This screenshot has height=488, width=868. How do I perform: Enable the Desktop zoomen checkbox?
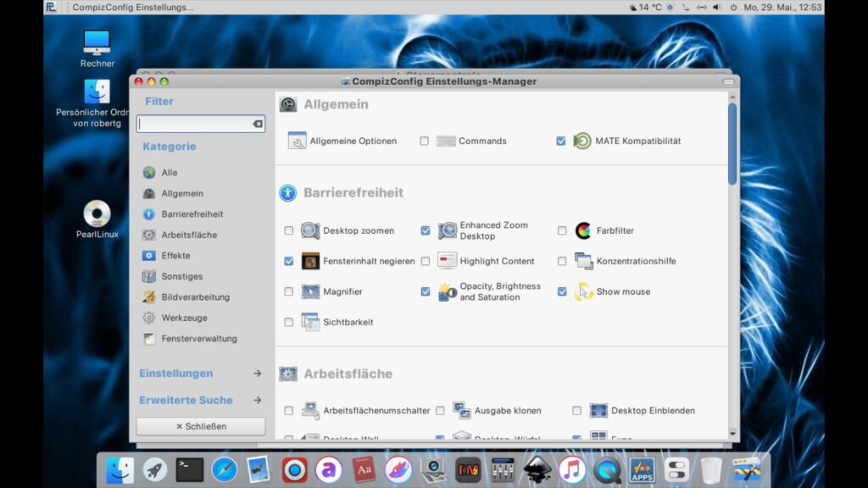tap(288, 230)
